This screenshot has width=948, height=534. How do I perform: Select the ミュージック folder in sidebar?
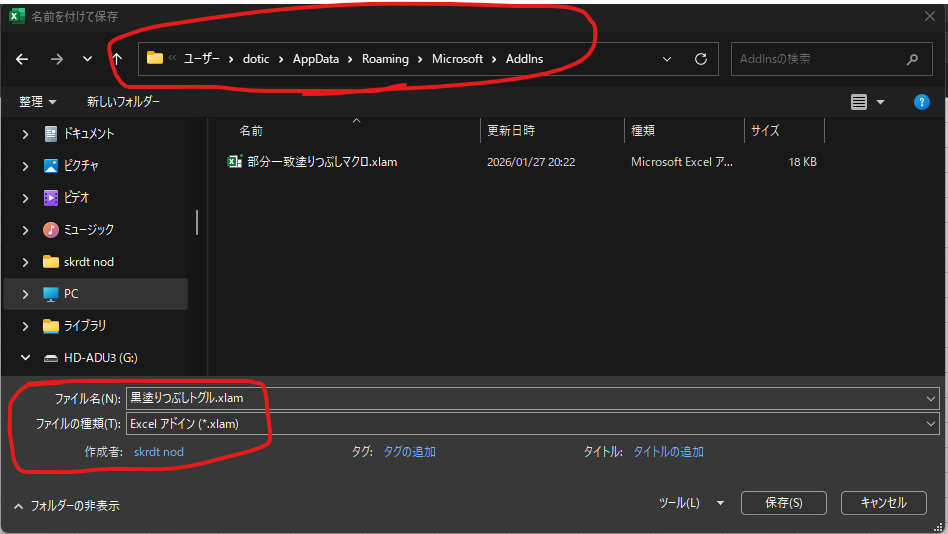89,230
